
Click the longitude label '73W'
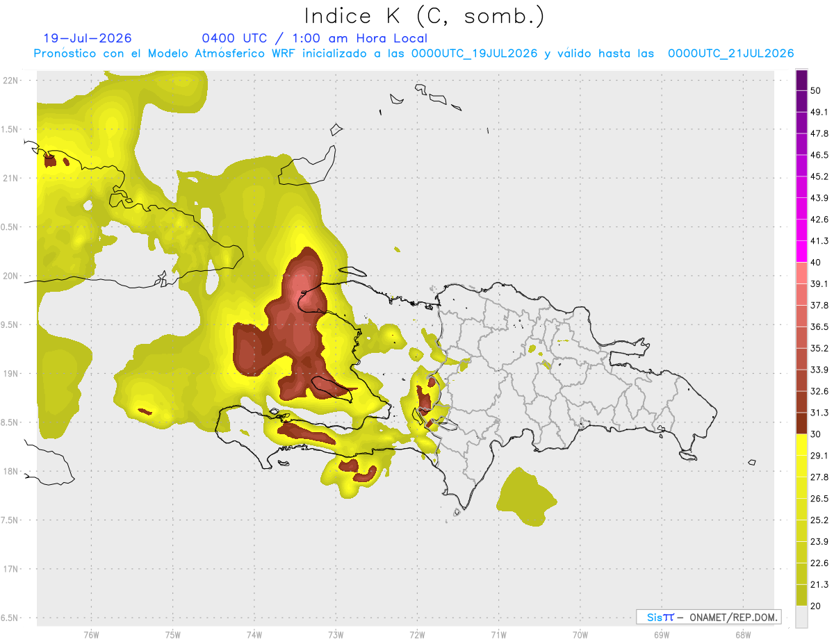[x=336, y=635]
